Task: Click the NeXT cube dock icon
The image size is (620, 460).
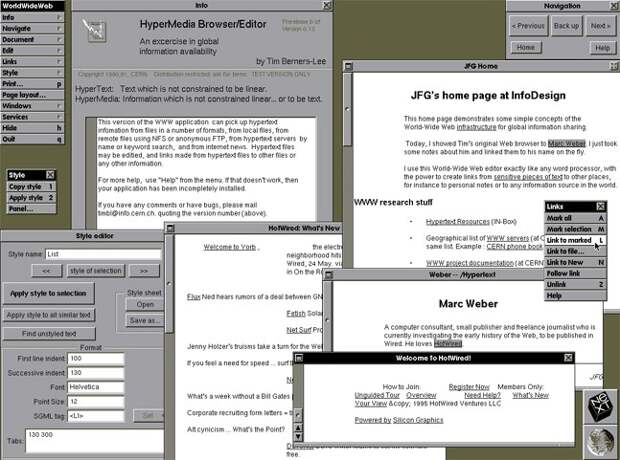Action: click(601, 406)
